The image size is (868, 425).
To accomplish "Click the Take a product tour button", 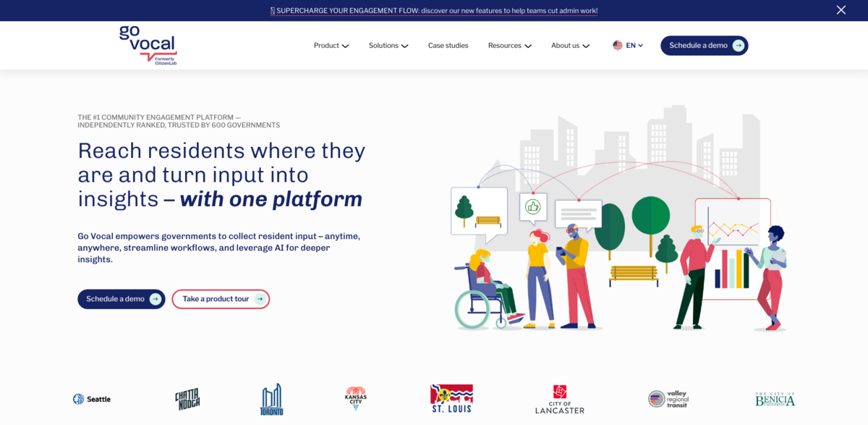I will [x=221, y=299].
